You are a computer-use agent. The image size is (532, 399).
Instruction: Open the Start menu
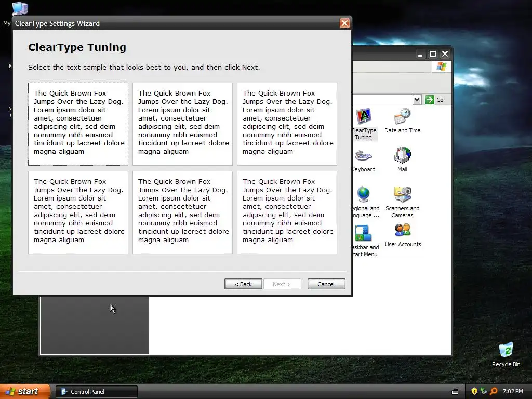(24, 391)
